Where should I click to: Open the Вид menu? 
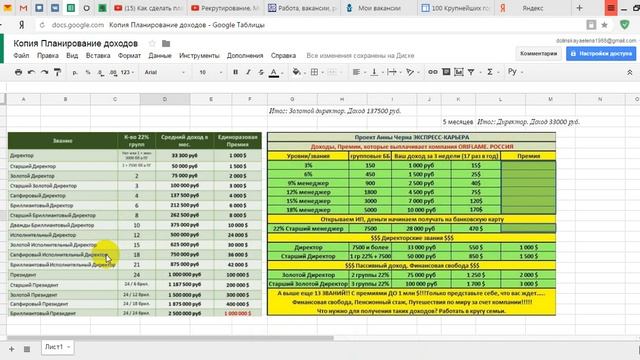(72, 56)
